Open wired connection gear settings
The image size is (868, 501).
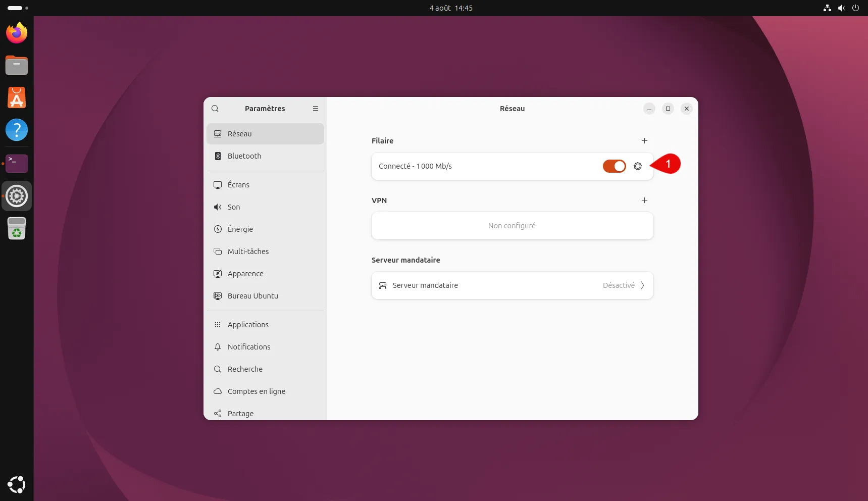(x=638, y=166)
